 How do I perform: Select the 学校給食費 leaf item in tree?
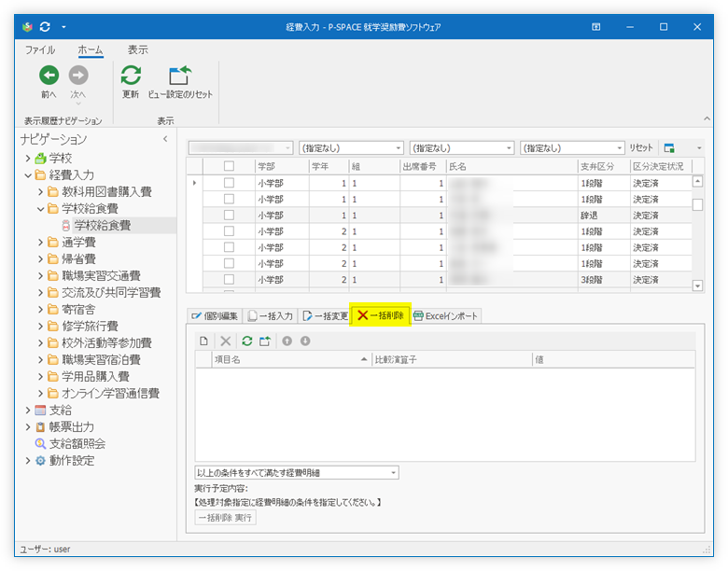pyautogui.click(x=103, y=226)
